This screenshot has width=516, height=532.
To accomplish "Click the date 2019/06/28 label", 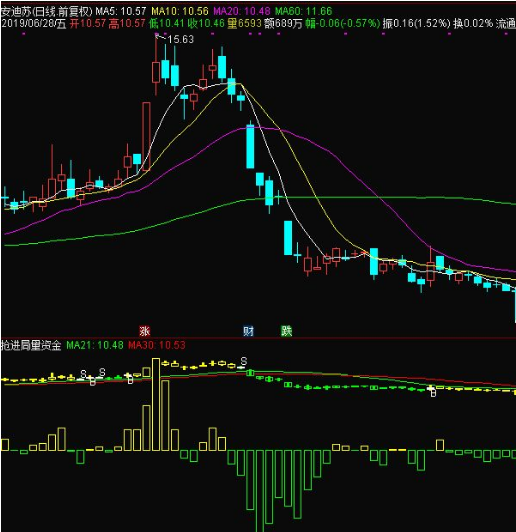I will (x=34, y=24).
